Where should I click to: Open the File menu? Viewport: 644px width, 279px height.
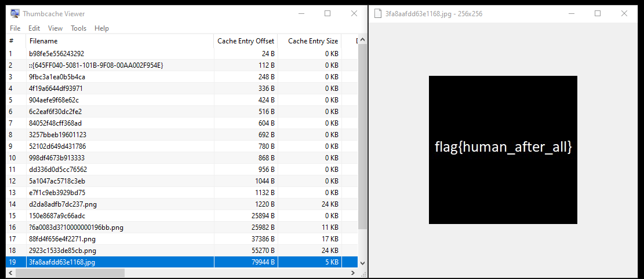pyautogui.click(x=15, y=28)
